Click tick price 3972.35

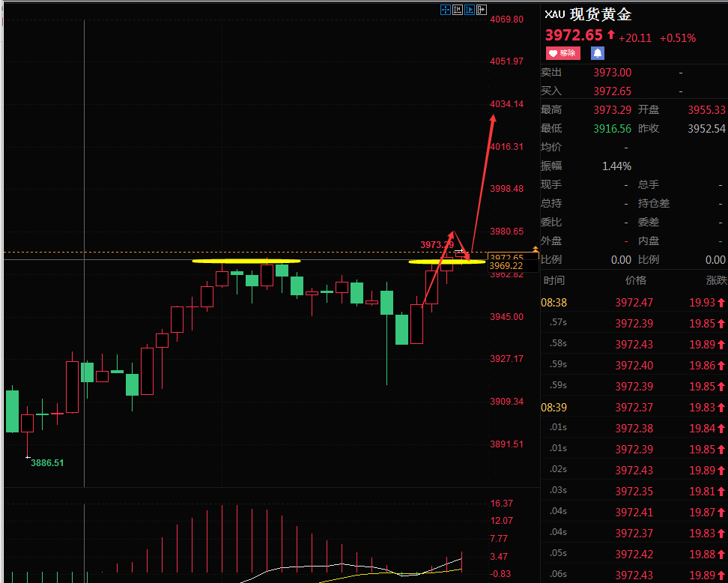(x=634, y=491)
